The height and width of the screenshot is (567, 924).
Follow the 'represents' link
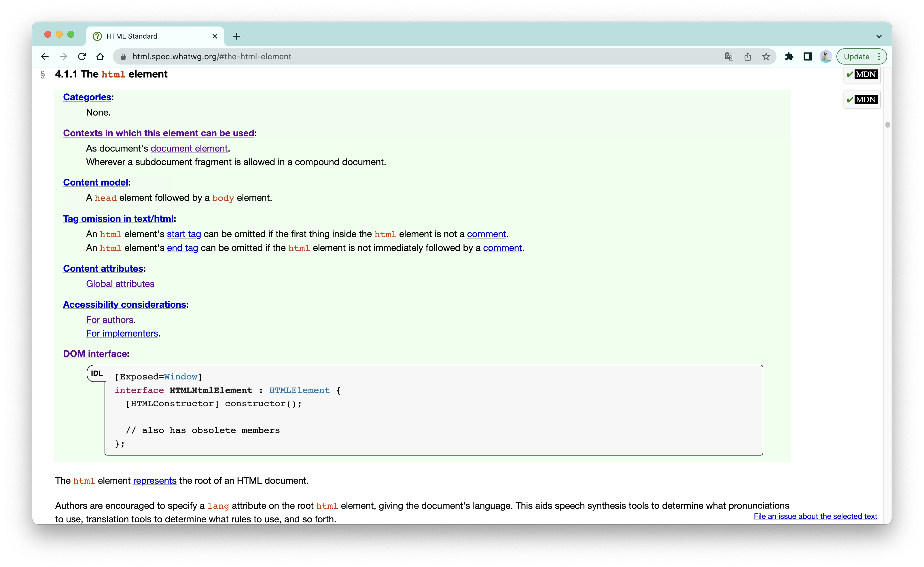[154, 481]
